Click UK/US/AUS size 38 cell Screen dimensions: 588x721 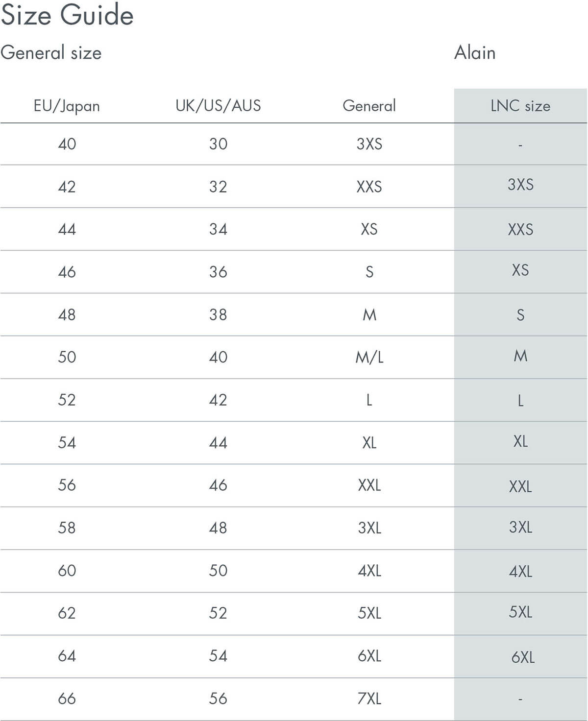218,314
